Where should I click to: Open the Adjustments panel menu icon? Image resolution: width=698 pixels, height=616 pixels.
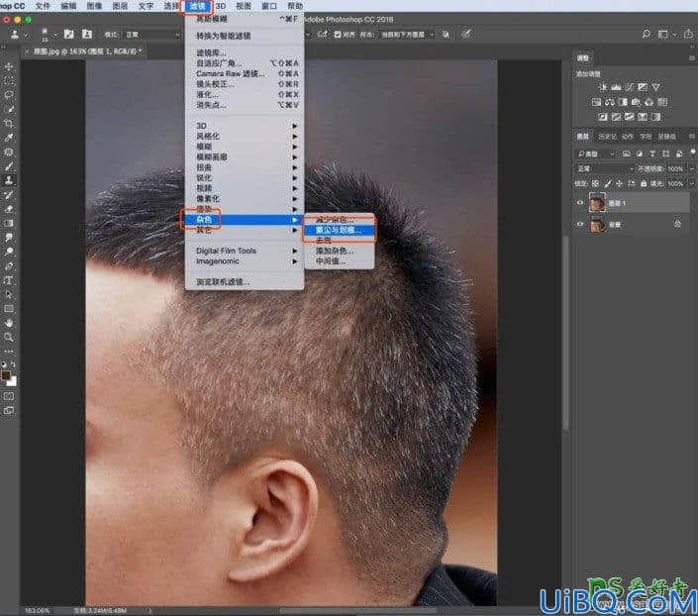point(692,58)
